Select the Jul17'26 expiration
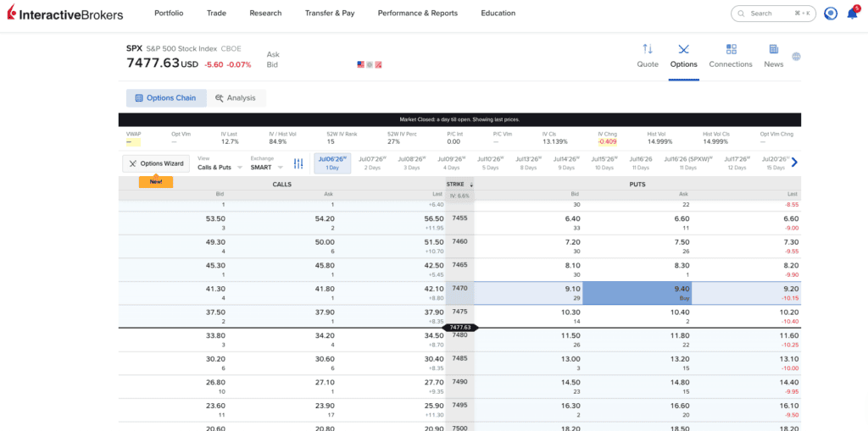The image size is (868, 431). 737,163
